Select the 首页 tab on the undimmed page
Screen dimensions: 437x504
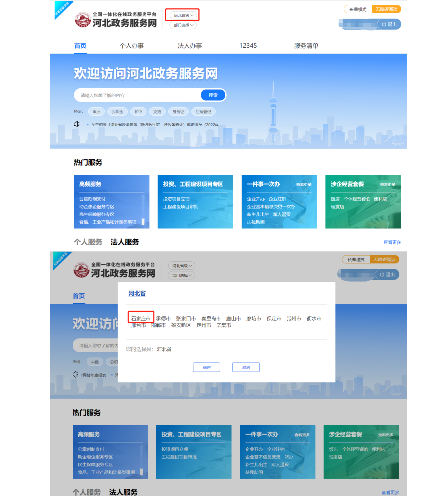[80, 46]
